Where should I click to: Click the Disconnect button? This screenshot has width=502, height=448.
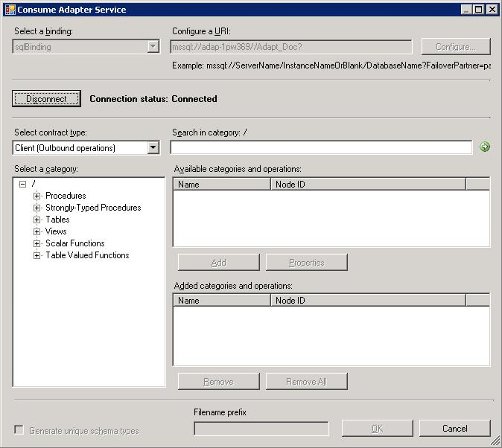(x=46, y=98)
